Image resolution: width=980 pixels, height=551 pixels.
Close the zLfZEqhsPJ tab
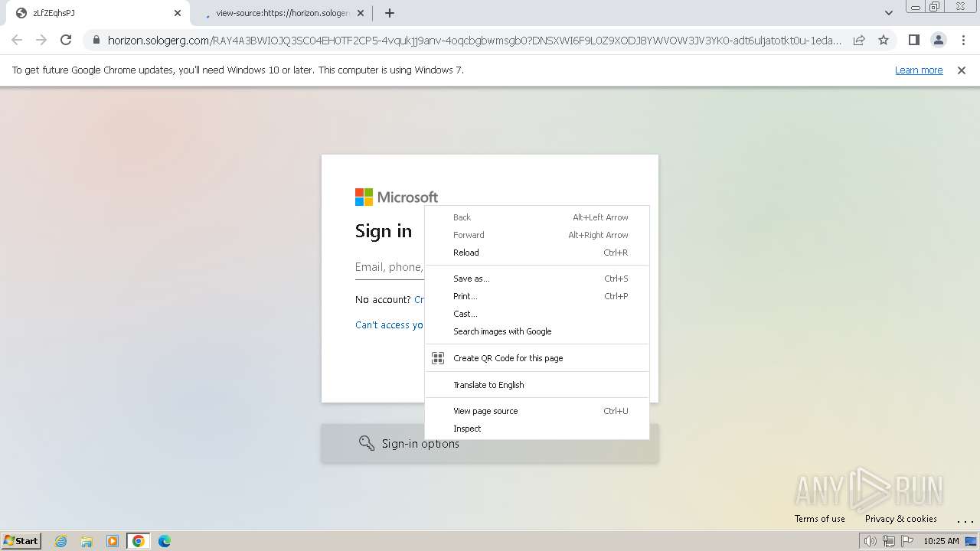point(178,13)
